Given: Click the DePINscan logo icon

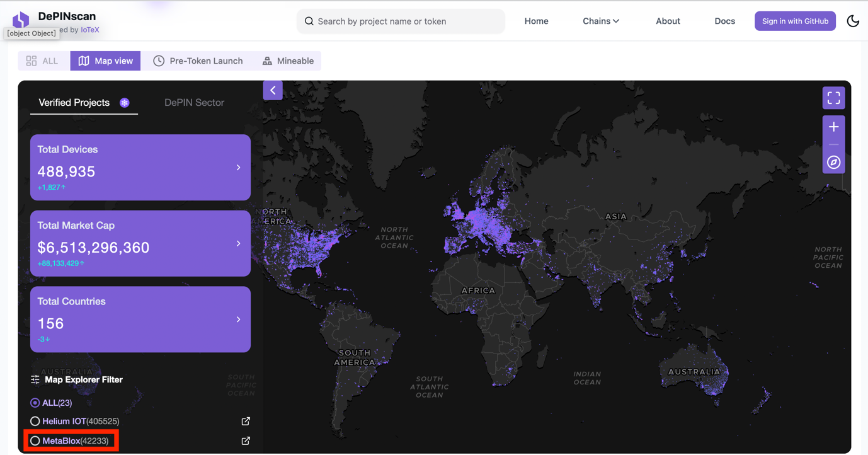Looking at the screenshot, I should click(x=21, y=20).
